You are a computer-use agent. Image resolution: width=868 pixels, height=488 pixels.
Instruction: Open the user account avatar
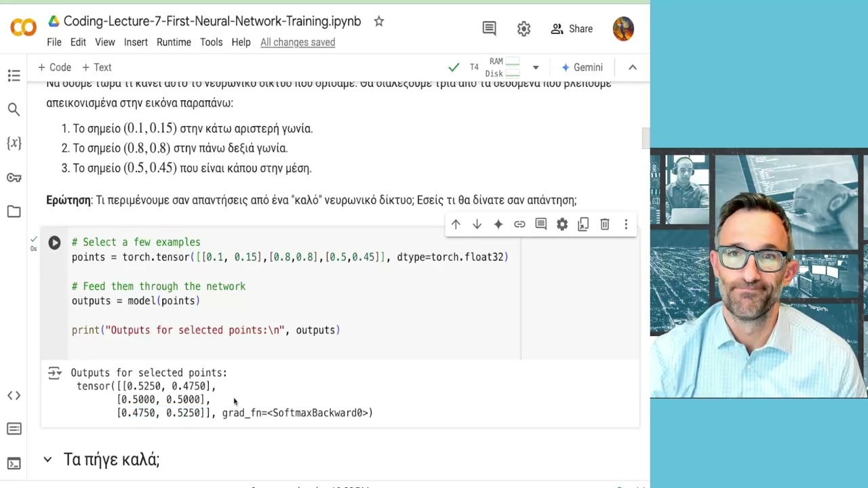tap(623, 28)
